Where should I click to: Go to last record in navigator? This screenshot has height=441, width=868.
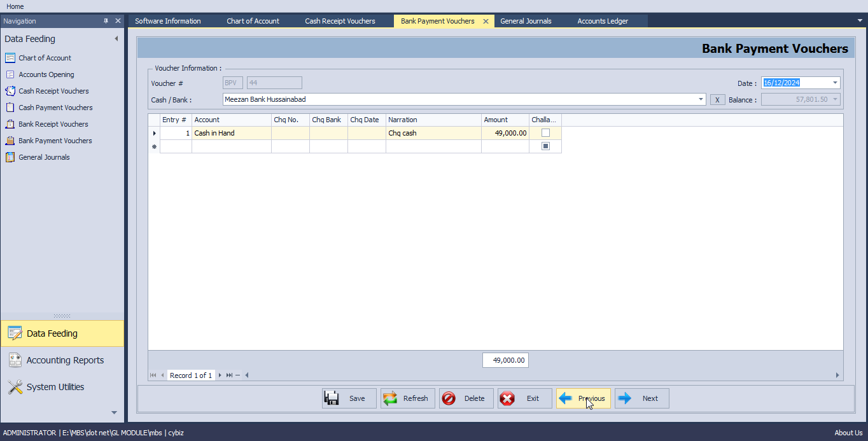pyautogui.click(x=229, y=375)
